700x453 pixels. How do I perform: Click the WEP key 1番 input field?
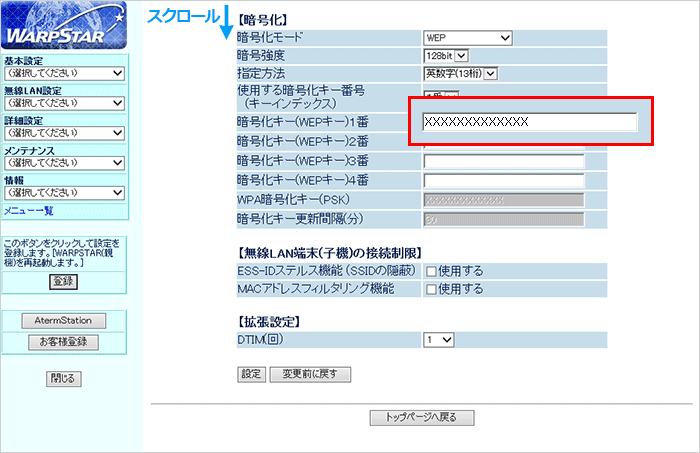click(529, 122)
